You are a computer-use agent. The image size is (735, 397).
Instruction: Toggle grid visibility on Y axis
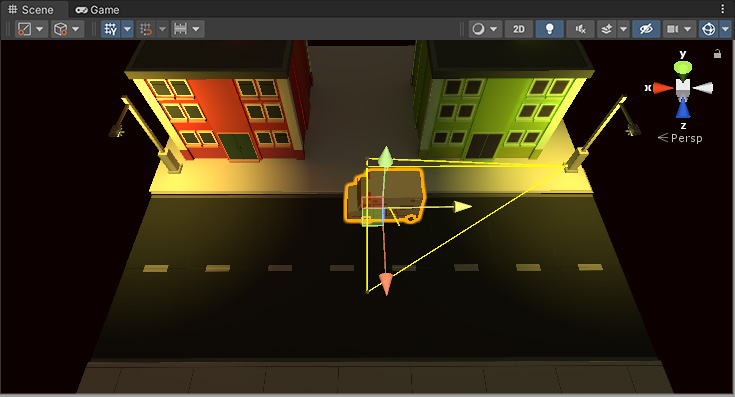[111, 29]
